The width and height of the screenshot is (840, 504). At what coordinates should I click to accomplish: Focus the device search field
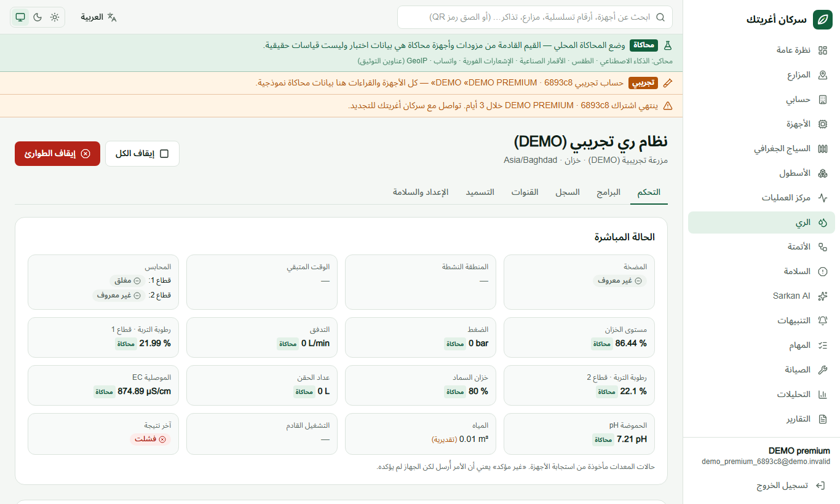tap(535, 17)
